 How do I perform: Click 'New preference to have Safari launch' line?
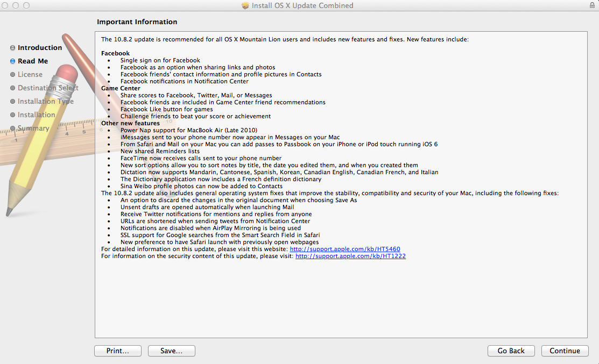pyautogui.click(x=220, y=242)
